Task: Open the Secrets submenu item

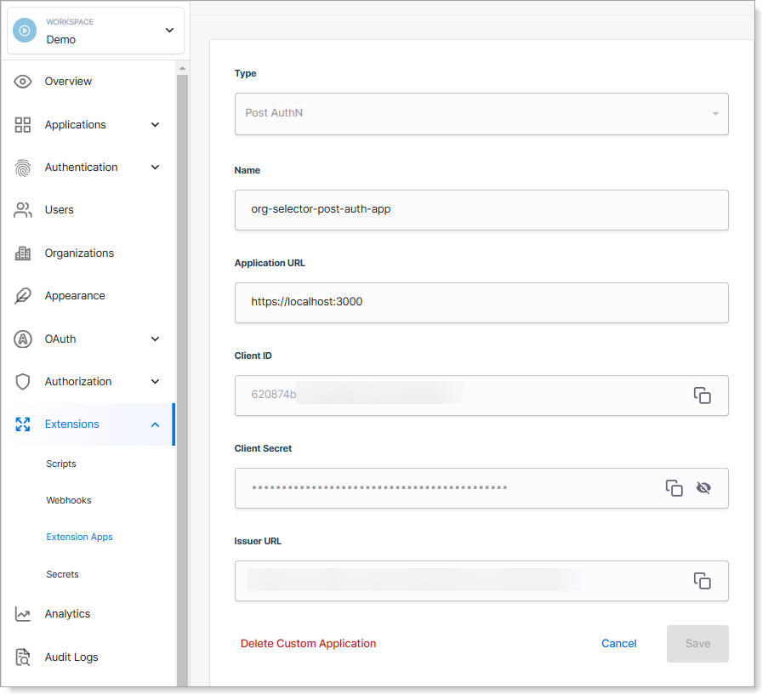Action: click(x=62, y=575)
